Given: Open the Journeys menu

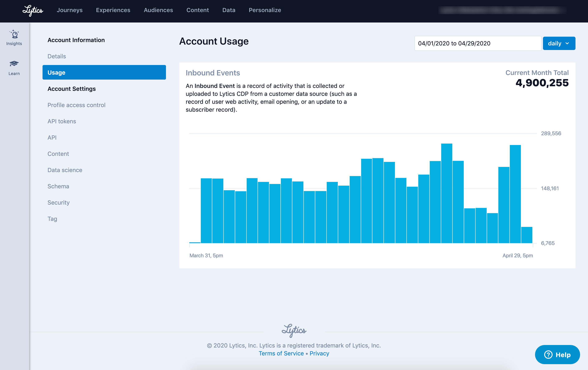Looking at the screenshot, I should pyautogui.click(x=70, y=10).
